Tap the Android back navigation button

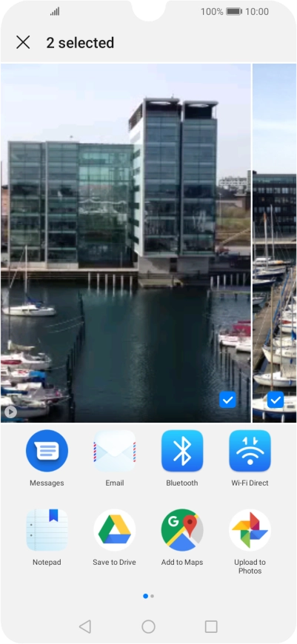point(85,626)
